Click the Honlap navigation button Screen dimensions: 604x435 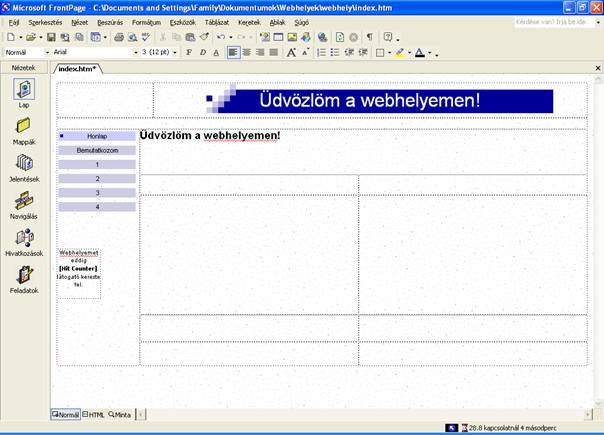point(97,135)
